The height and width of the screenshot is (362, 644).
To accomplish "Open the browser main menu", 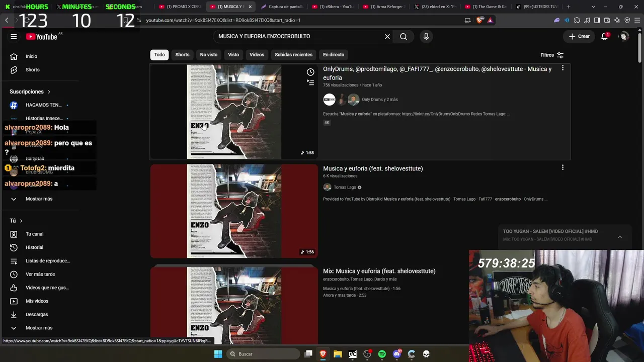I will click(637, 20).
